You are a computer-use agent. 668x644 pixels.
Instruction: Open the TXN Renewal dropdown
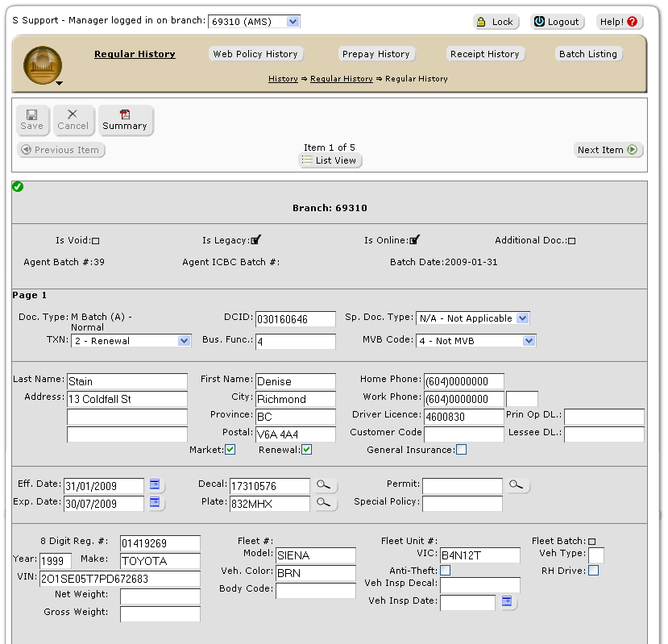[x=184, y=341]
